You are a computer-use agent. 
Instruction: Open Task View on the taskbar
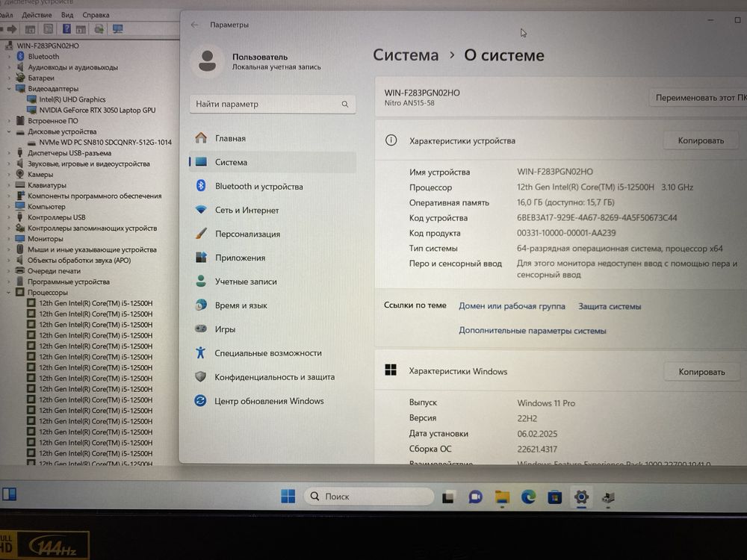click(448, 497)
